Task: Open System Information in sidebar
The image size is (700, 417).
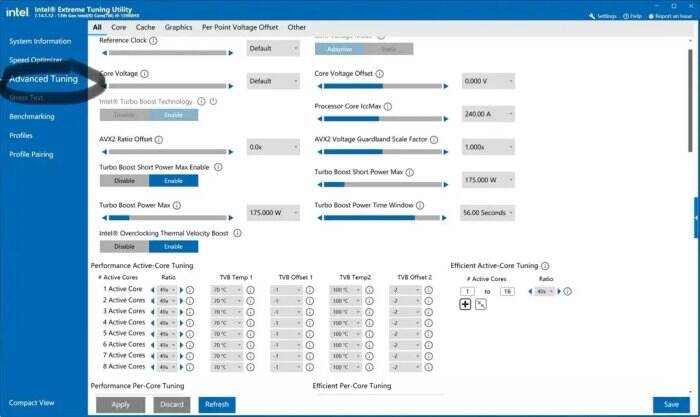Action: [40, 42]
